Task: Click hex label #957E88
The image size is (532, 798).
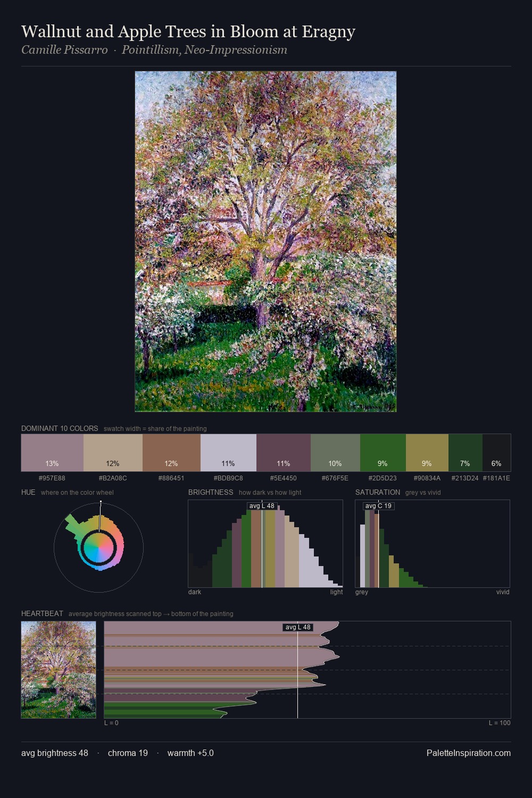Action: 52,478
